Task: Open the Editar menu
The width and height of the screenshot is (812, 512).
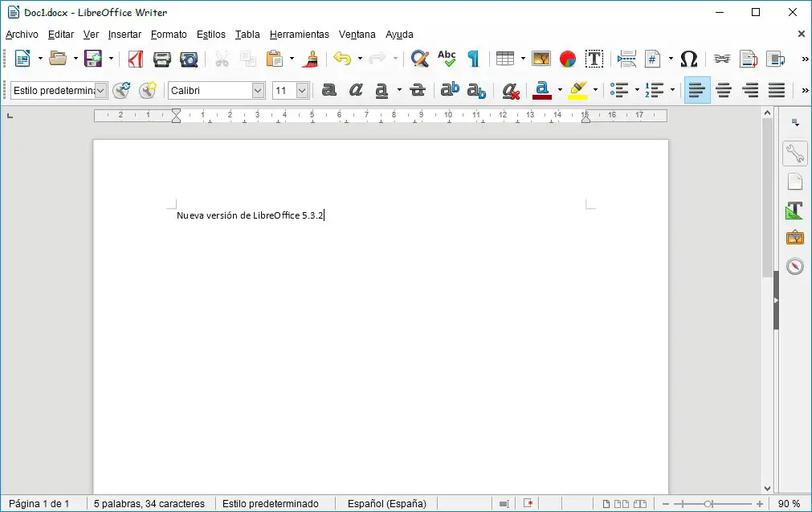Action: tap(61, 35)
